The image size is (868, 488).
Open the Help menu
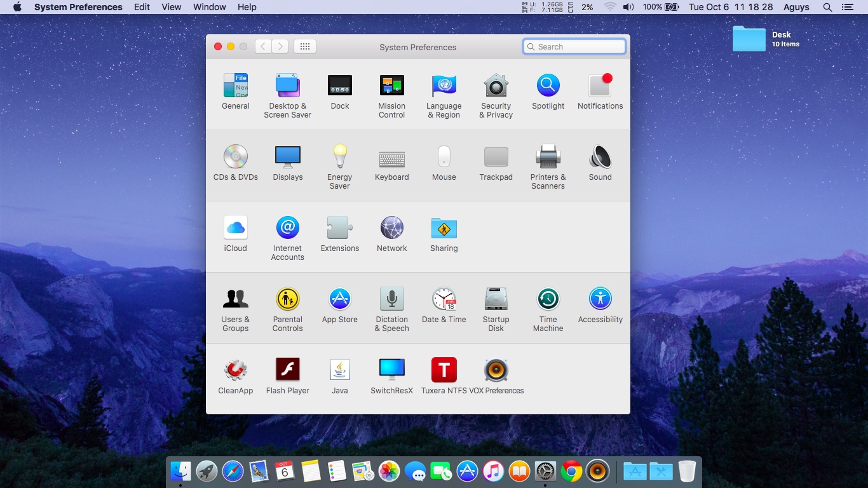(247, 7)
